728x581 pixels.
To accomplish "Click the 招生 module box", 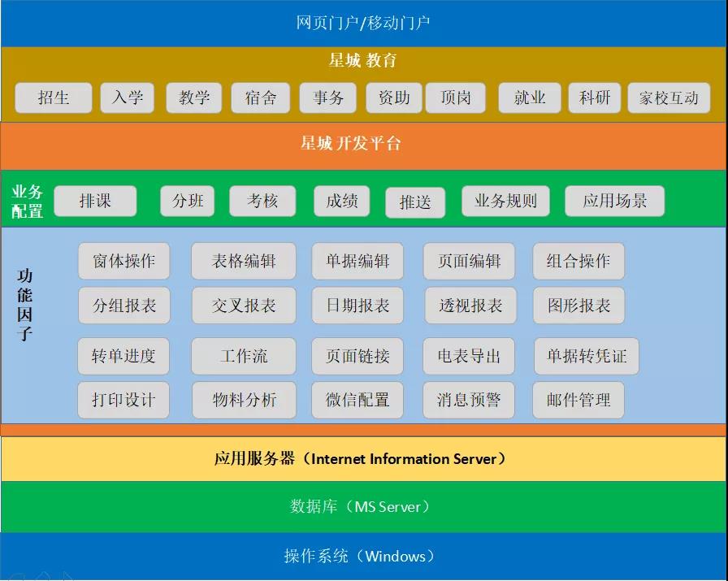I will pos(54,98).
